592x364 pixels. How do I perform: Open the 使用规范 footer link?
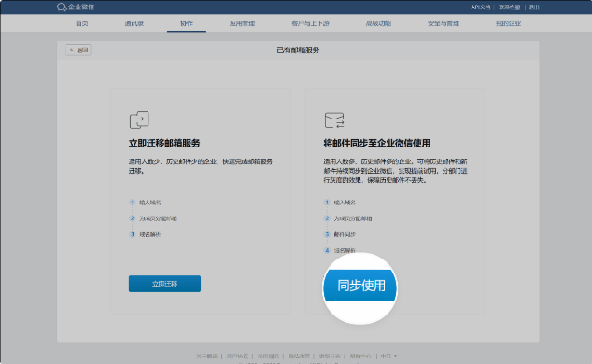(268, 357)
